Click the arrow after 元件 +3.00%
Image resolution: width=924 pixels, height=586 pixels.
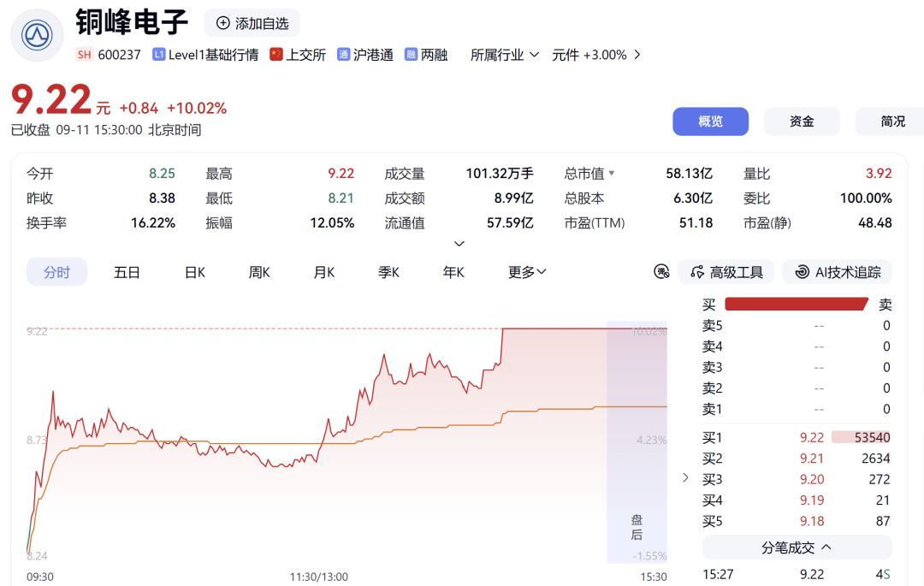point(637,55)
